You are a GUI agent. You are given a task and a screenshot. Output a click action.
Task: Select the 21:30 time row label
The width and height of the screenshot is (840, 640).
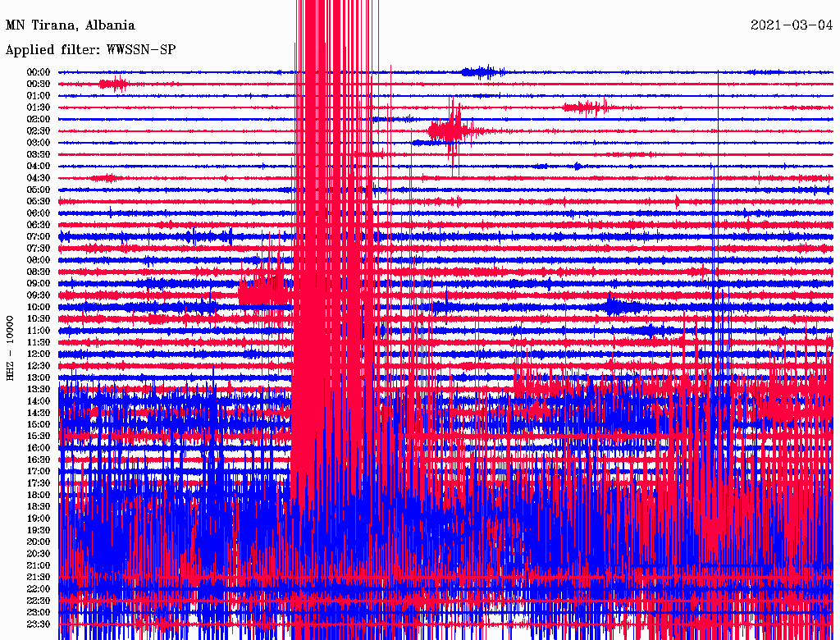[39, 578]
